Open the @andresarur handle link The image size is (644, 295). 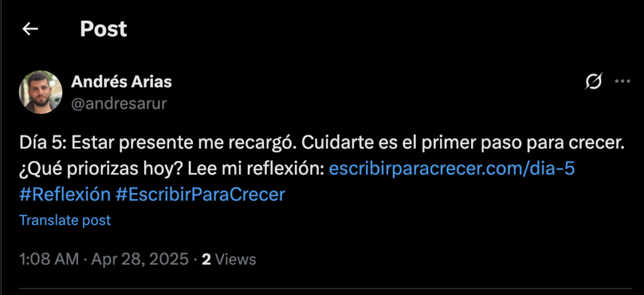(119, 104)
